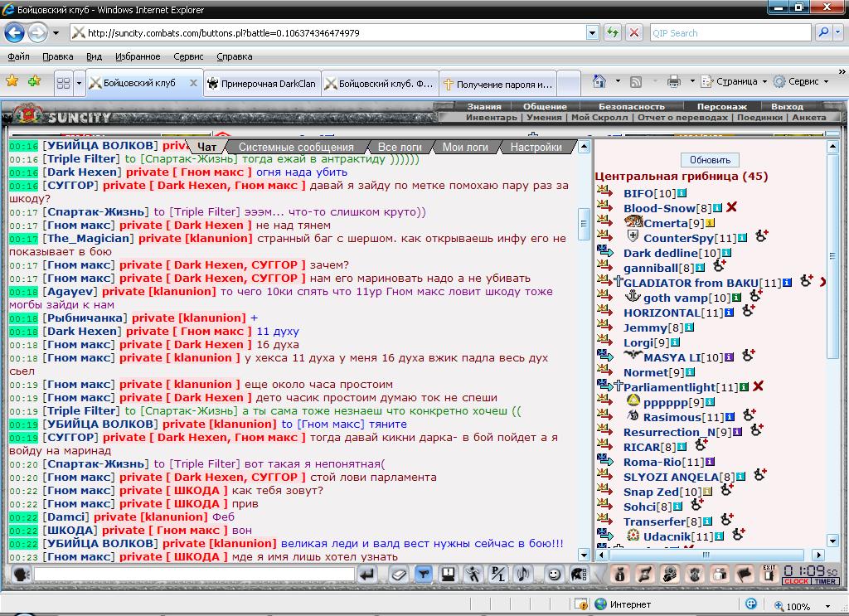Open the Знания game menu
This screenshot has height=616, width=849.
(484, 107)
